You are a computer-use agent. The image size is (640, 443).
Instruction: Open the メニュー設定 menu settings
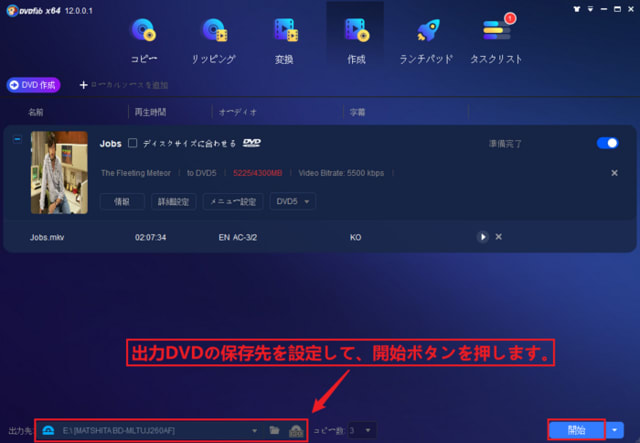point(233,201)
